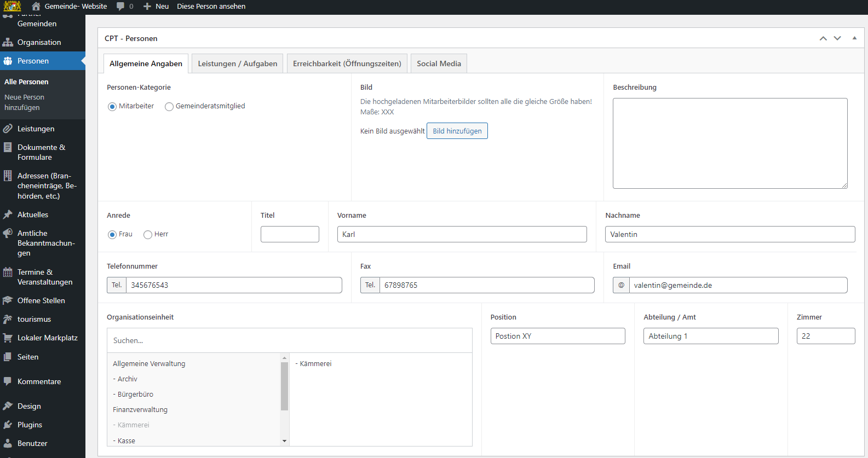Move the Personen panel down with chevron
The height and width of the screenshot is (458, 868).
[837, 38]
